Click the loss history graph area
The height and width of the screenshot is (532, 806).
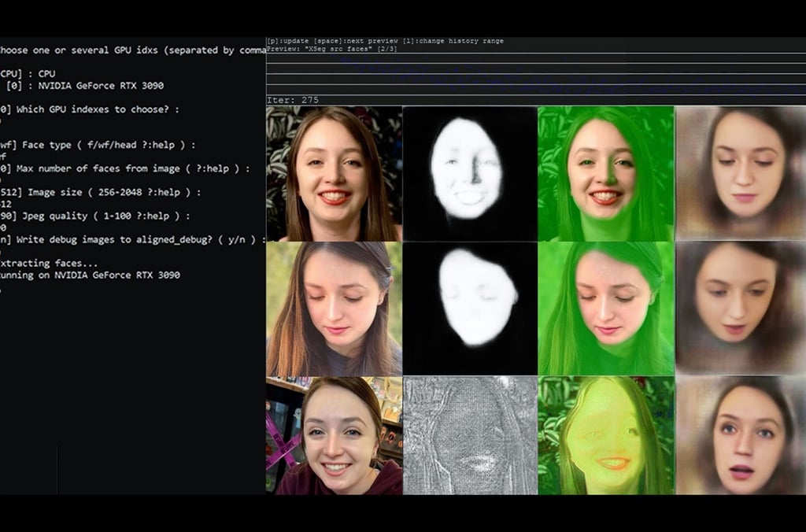[535, 75]
